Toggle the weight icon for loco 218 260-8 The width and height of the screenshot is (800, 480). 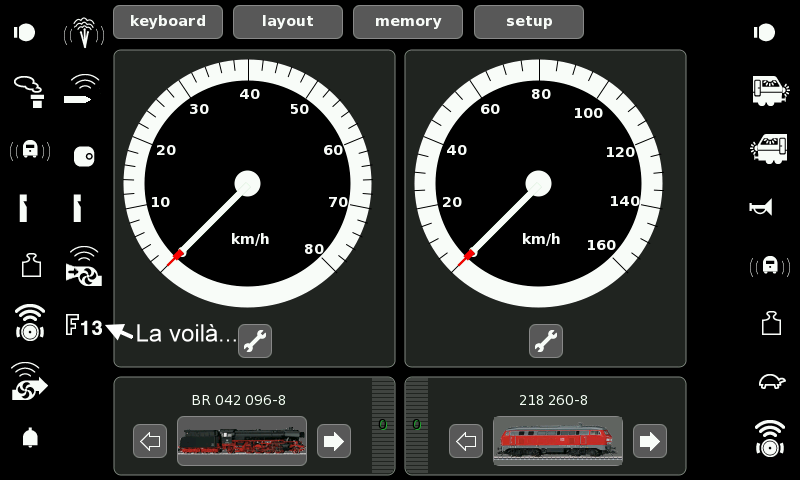point(771,323)
